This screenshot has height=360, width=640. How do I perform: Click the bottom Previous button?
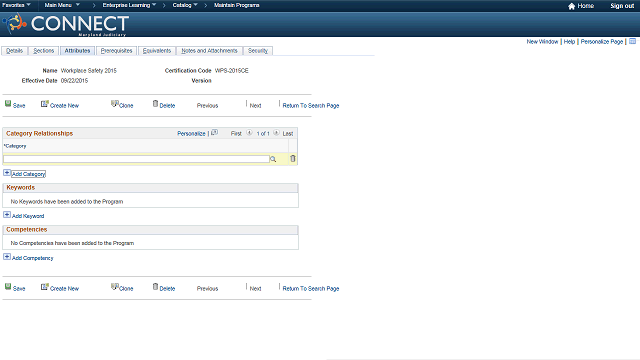(x=207, y=288)
